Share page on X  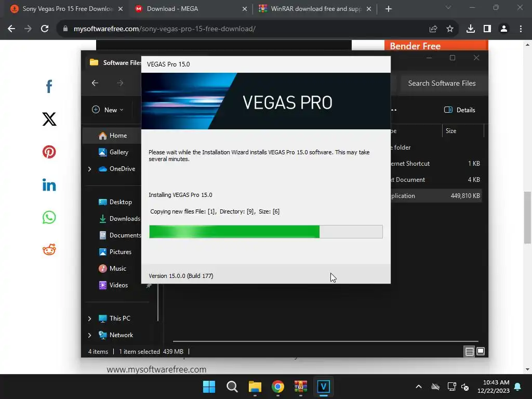pos(49,119)
